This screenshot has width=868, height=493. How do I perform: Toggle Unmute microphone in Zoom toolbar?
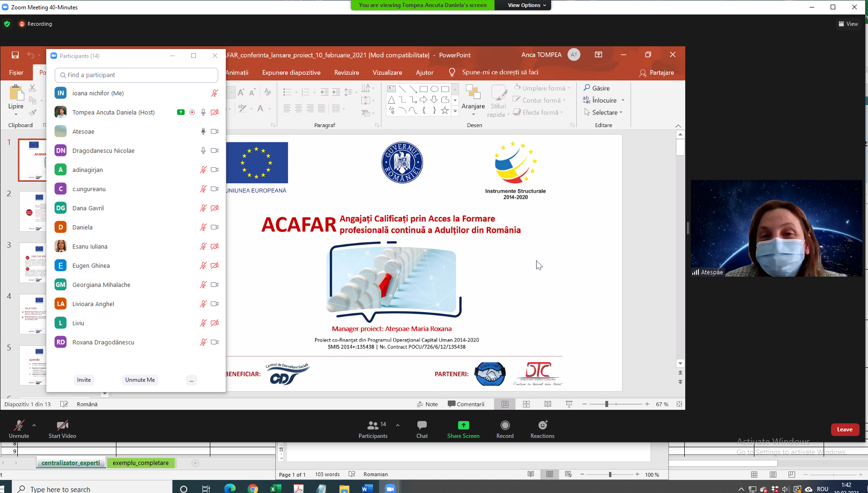pyautogui.click(x=19, y=429)
